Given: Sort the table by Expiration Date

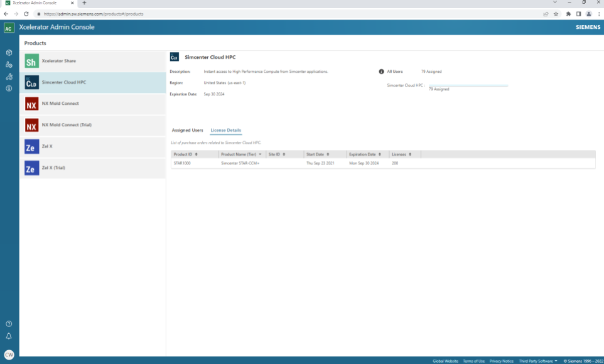Looking at the screenshot, I should 380,154.
